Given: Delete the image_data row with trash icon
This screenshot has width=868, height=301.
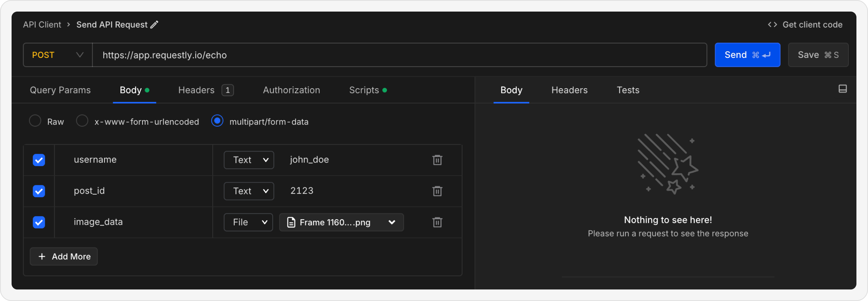Looking at the screenshot, I should click(x=437, y=222).
